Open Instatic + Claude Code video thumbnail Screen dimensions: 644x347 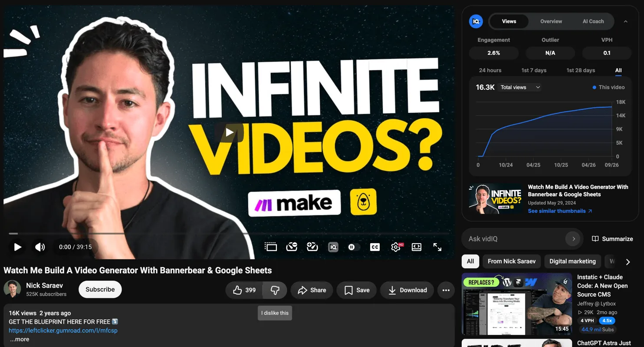tap(517, 304)
